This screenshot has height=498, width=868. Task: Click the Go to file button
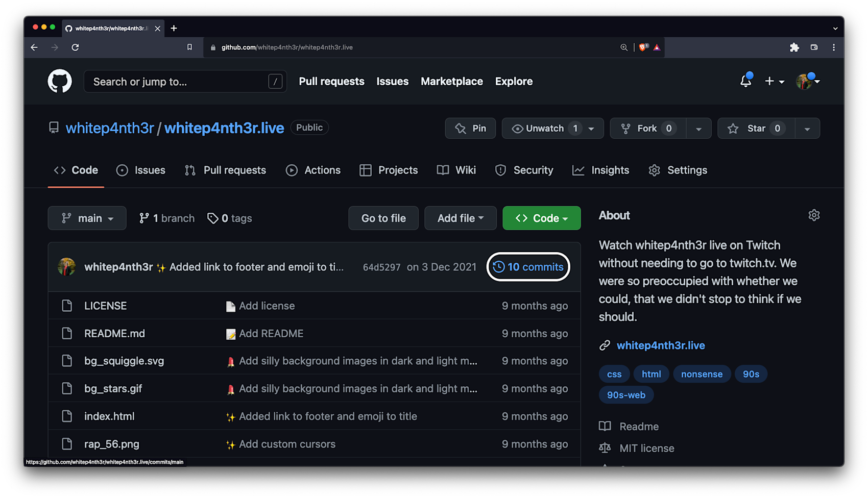383,218
